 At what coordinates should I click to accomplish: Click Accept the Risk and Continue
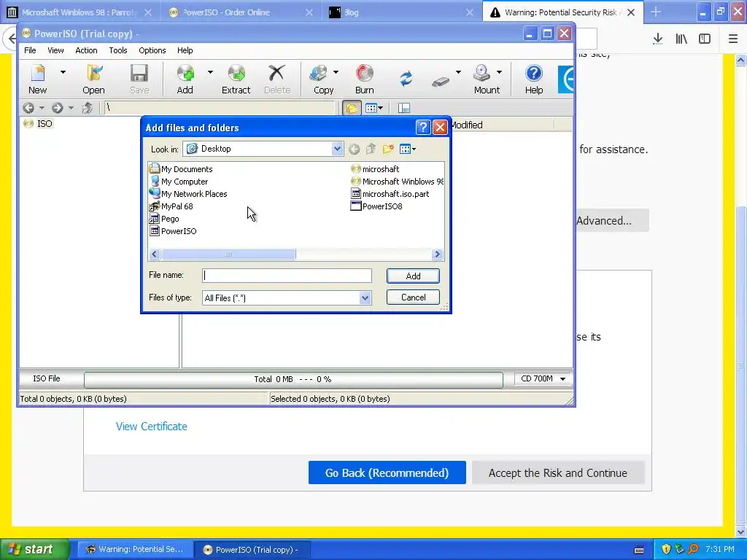(558, 472)
